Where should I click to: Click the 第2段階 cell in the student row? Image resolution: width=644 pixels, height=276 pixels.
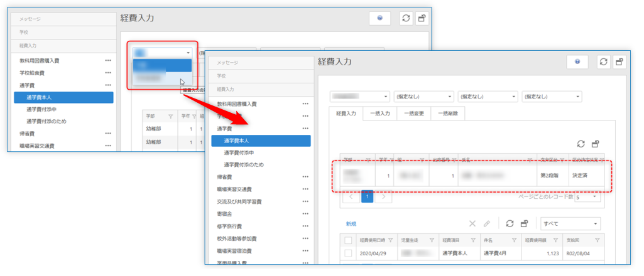(553, 175)
